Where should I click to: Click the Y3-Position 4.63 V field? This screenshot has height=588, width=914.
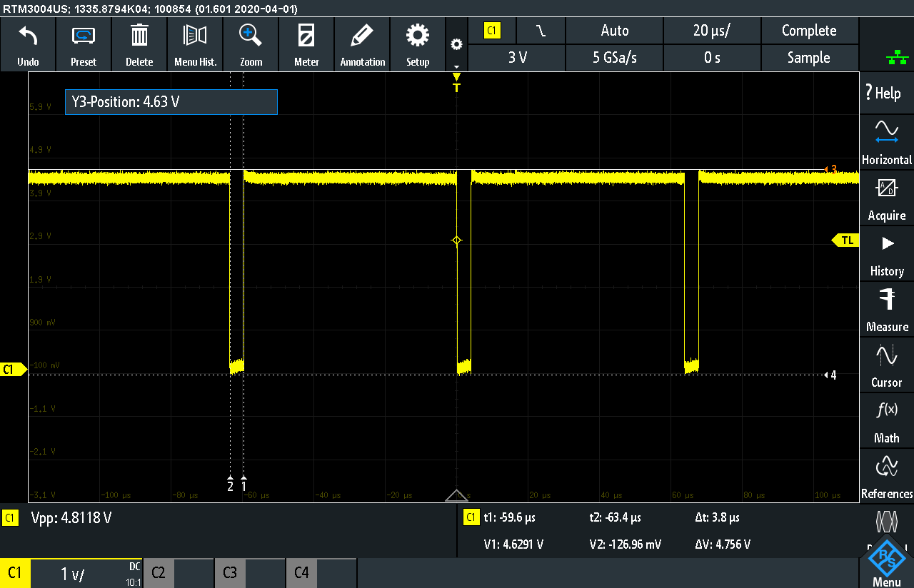171,102
